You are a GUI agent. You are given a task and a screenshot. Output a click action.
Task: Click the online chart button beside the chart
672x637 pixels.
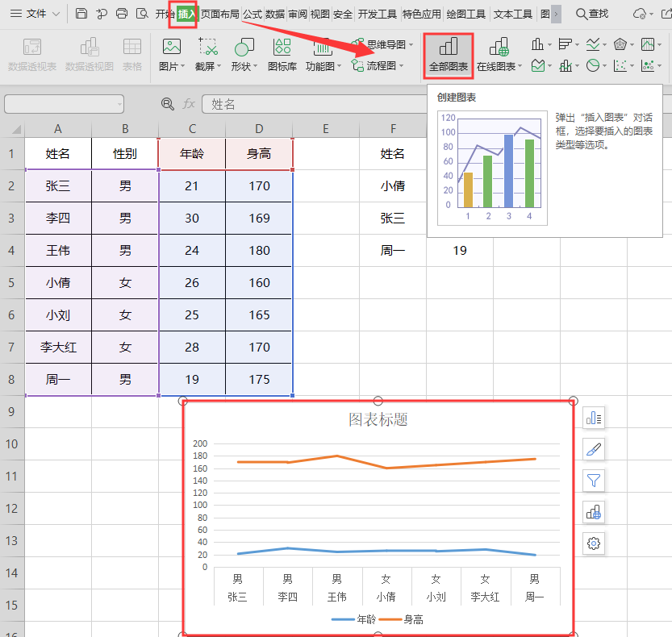[594, 512]
